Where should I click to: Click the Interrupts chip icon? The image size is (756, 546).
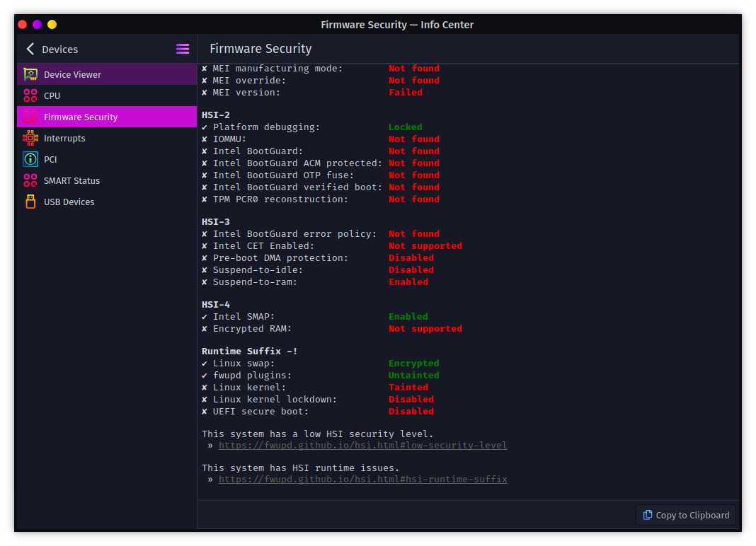pyautogui.click(x=30, y=138)
